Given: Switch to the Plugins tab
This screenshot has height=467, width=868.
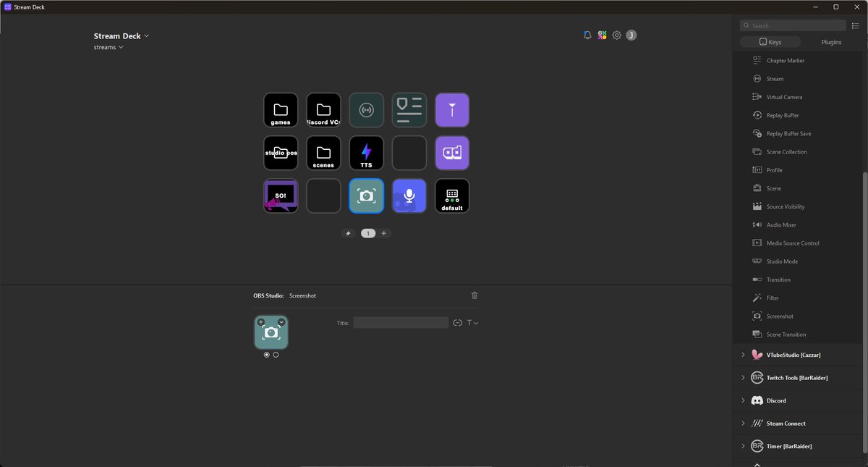Looking at the screenshot, I should tap(830, 42).
